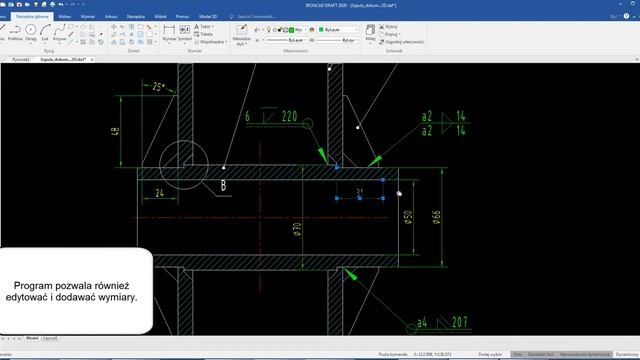Click the green ByLayer color swatch

click(321, 30)
